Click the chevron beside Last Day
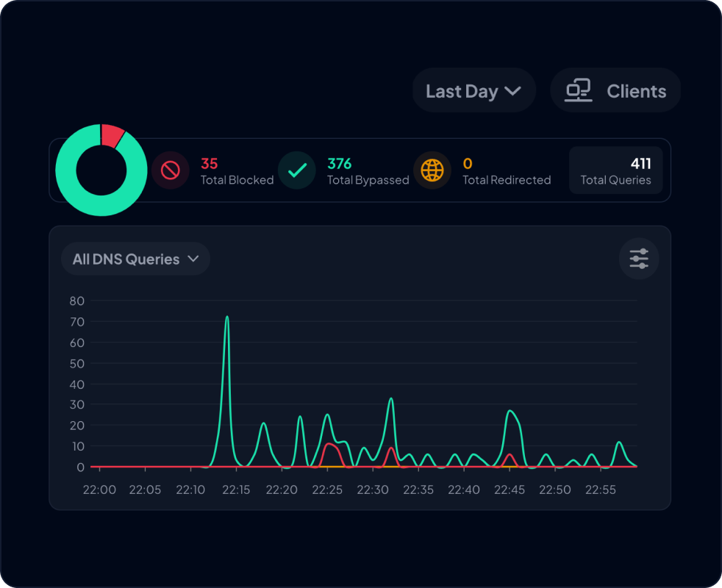The image size is (722, 588). pos(512,91)
